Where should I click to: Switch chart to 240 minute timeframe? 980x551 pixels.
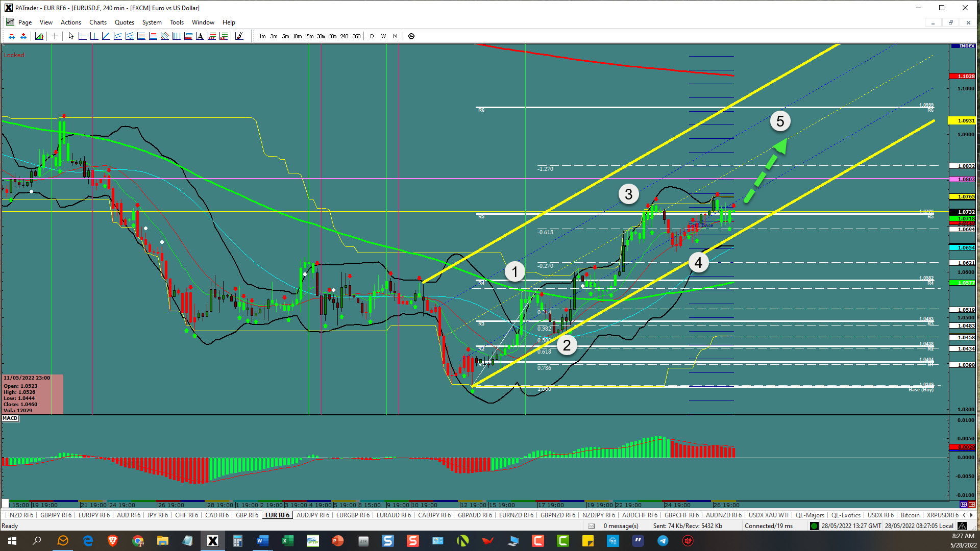coord(345,36)
